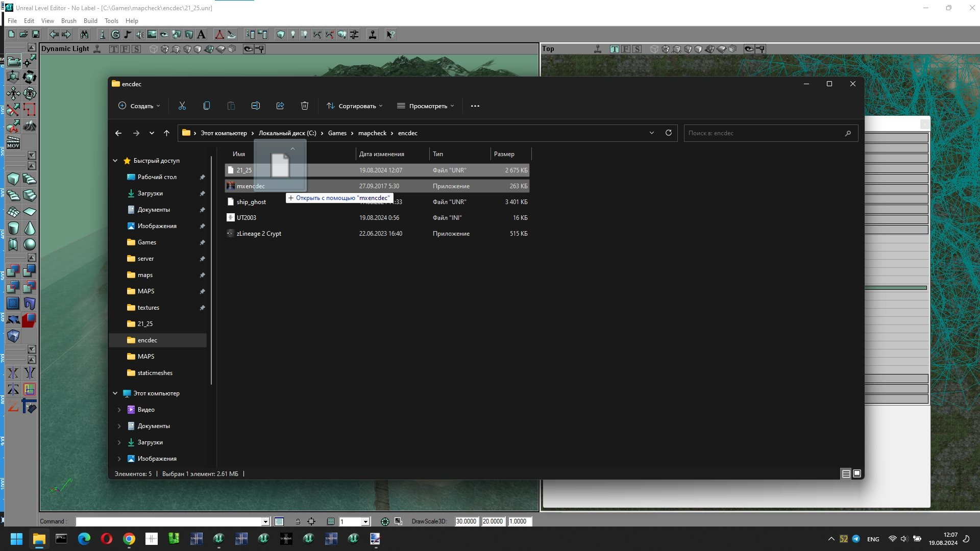This screenshot has width=980, height=551.
Task: Toggle 'F' front view in the Top viewport
Action: [626, 49]
